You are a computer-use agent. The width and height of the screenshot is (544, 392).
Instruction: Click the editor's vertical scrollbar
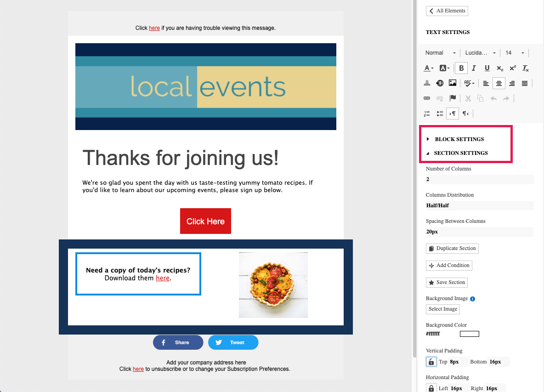(414, 179)
